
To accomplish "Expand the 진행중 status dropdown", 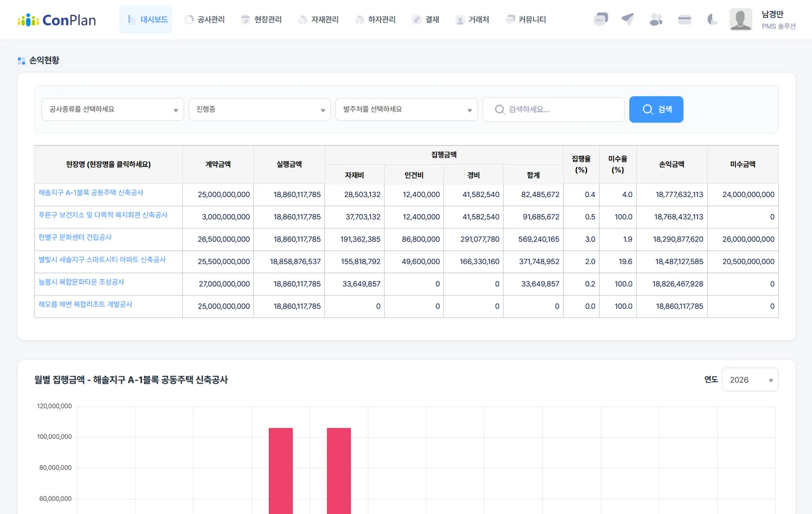I will pyautogui.click(x=259, y=109).
